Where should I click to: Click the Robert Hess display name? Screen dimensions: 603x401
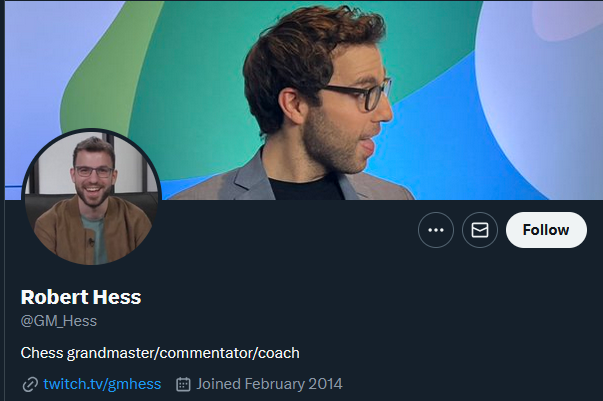81,297
